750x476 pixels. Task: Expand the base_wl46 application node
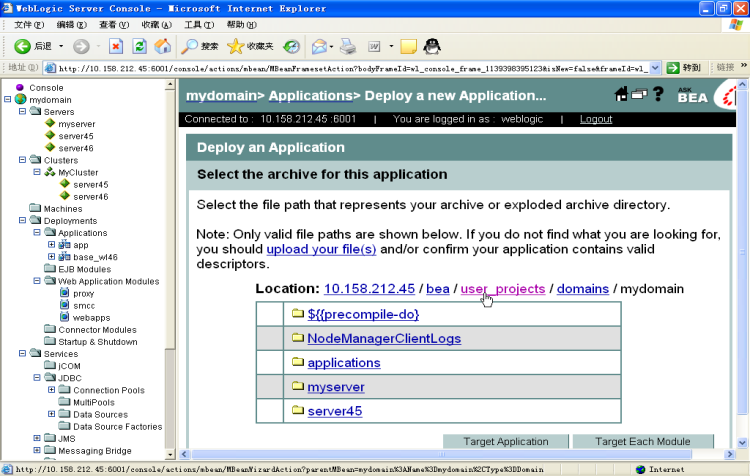(51, 256)
